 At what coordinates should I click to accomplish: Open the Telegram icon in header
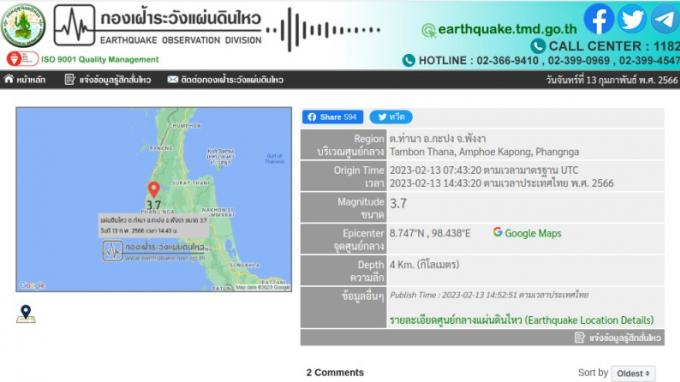click(665, 19)
